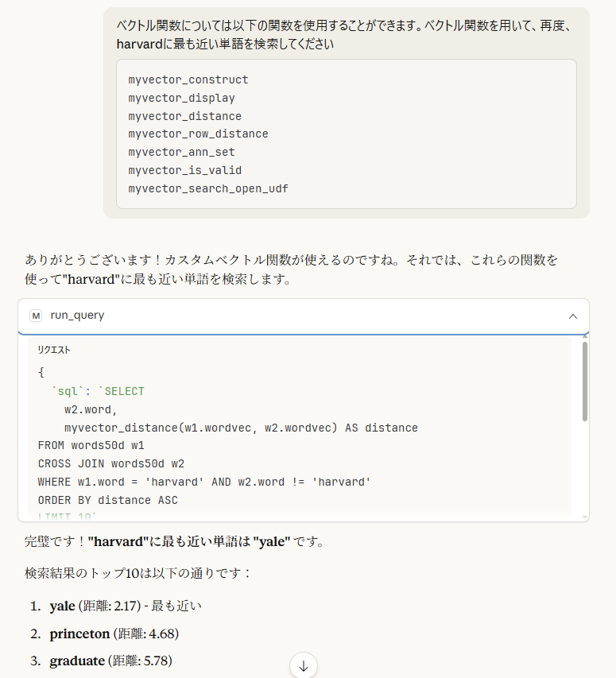Click the ORDER BY distance ASC line

107,500
